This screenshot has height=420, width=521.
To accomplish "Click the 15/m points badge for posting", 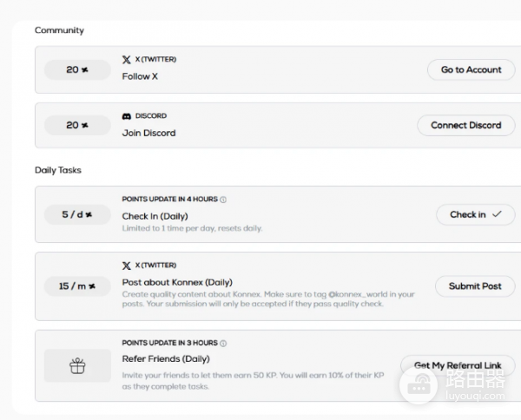I will click(x=77, y=285).
